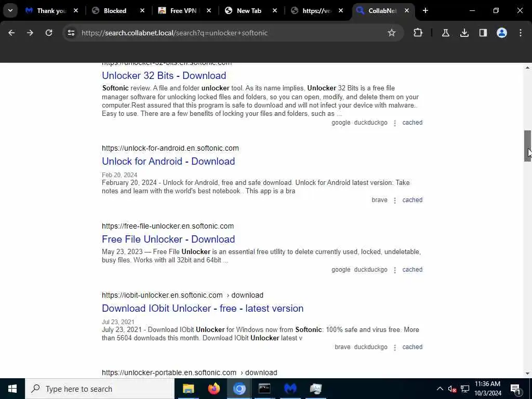
Task: Click 'google' engine link under Unlocker 32 Bits
Action: [x=341, y=123]
